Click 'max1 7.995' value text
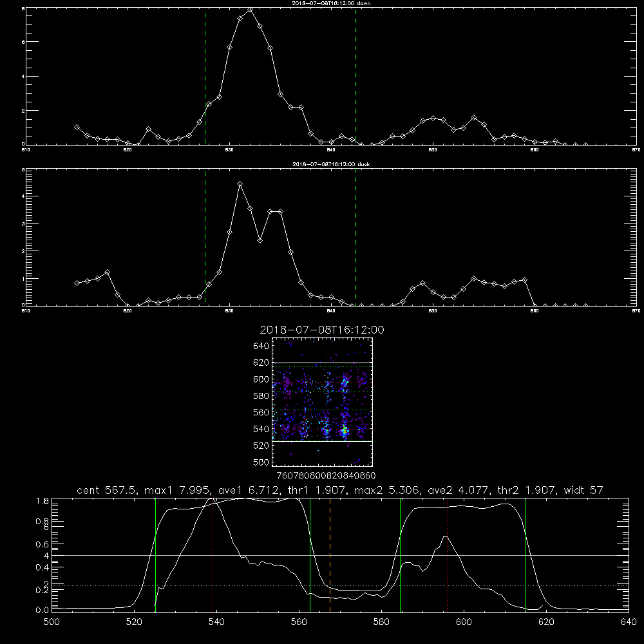Image resolution: width=644 pixels, height=644 pixels. [x=176, y=490]
